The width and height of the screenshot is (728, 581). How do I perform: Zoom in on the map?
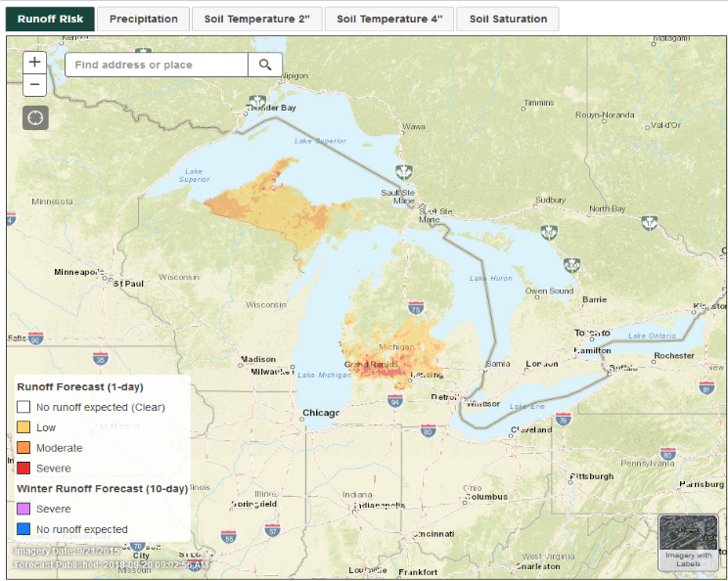click(35, 62)
